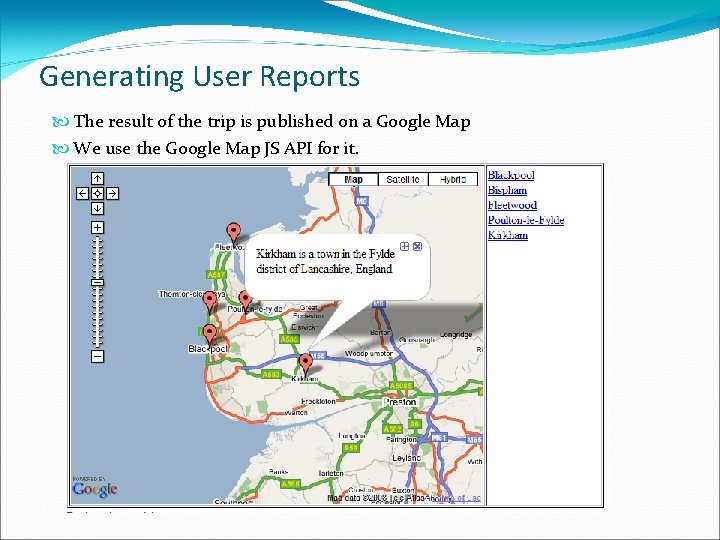This screenshot has width=720, height=540.
Task: Close the Kirkham info balloon
Action: [417, 247]
